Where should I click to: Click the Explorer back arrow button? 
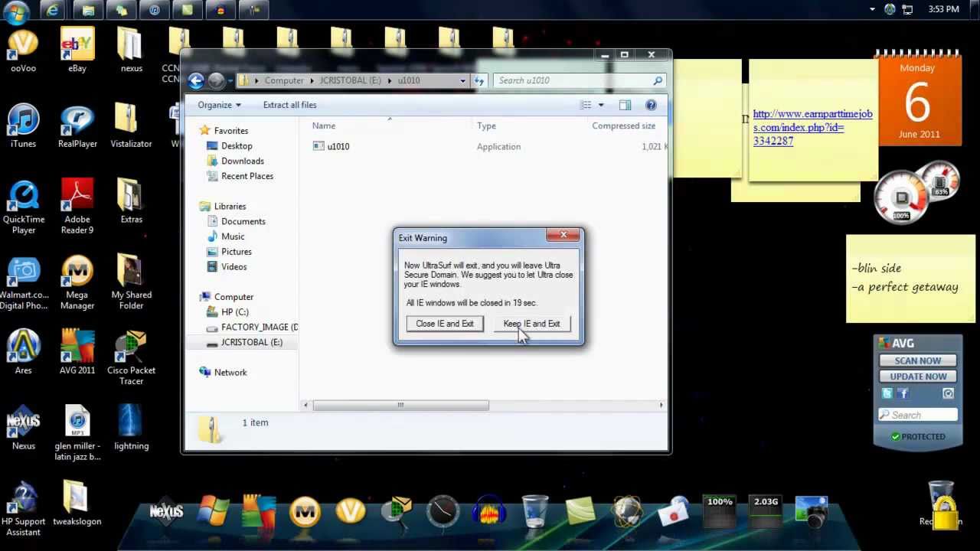pos(196,80)
